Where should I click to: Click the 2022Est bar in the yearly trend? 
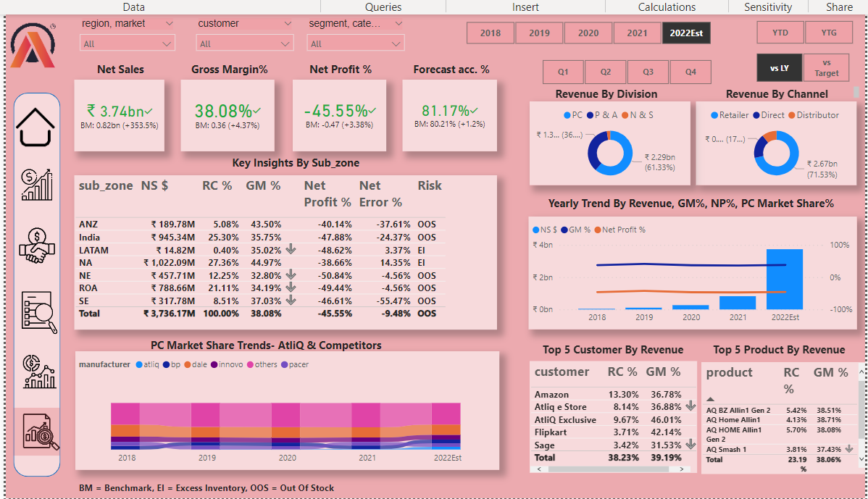(784, 279)
